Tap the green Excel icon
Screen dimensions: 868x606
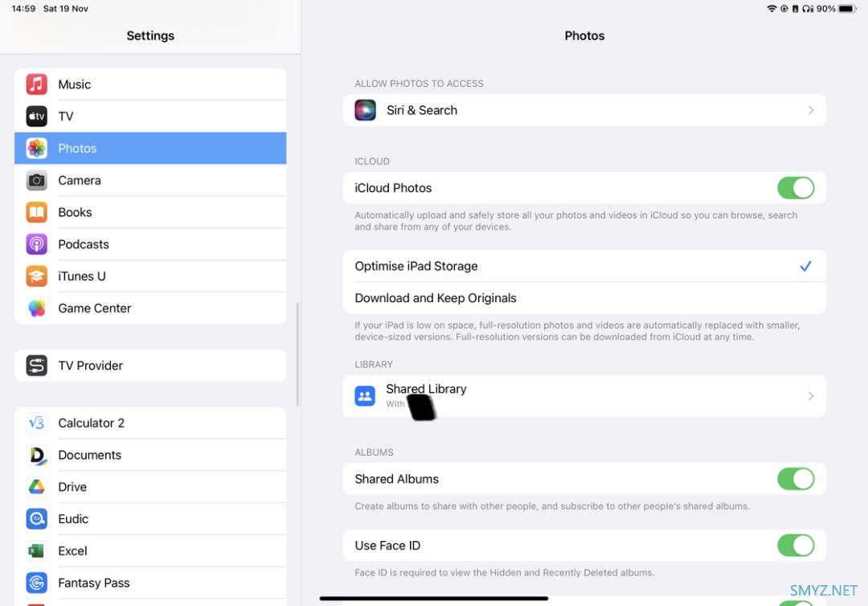(36, 551)
